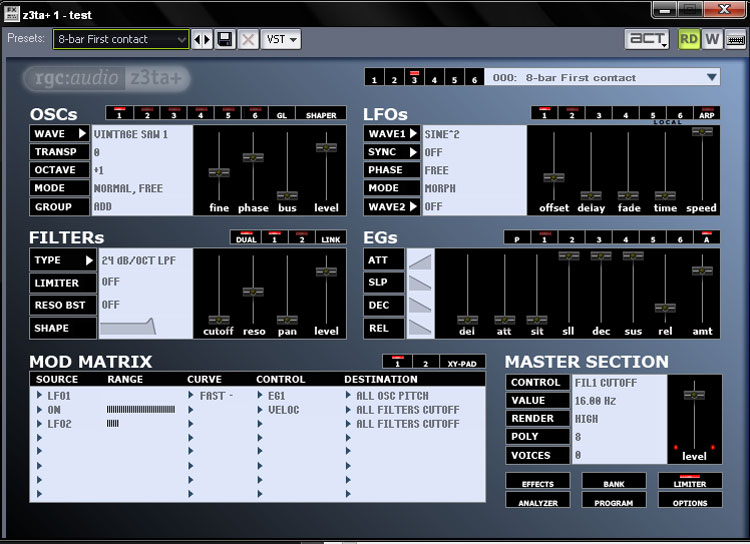Expand the filter TYPE menu arrow
The image size is (750, 544).
click(x=89, y=260)
